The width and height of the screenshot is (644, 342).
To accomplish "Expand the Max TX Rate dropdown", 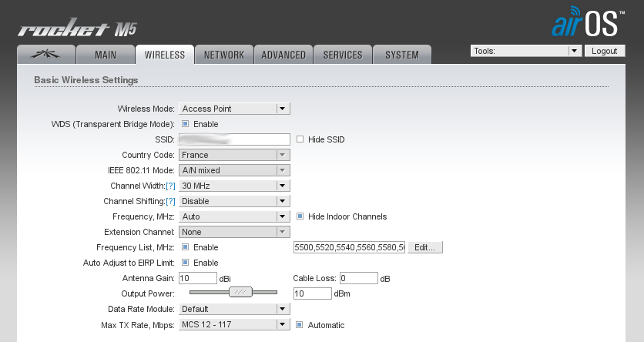I will point(234,325).
